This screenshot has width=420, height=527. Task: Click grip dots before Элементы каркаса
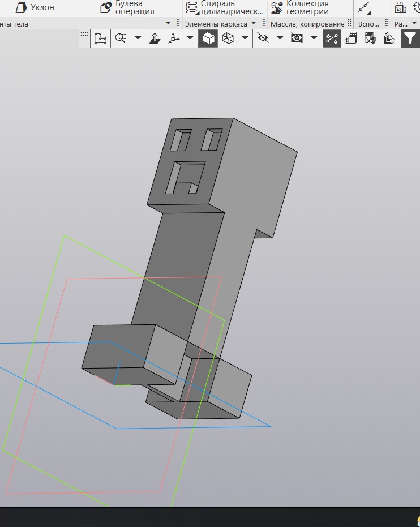point(178,23)
